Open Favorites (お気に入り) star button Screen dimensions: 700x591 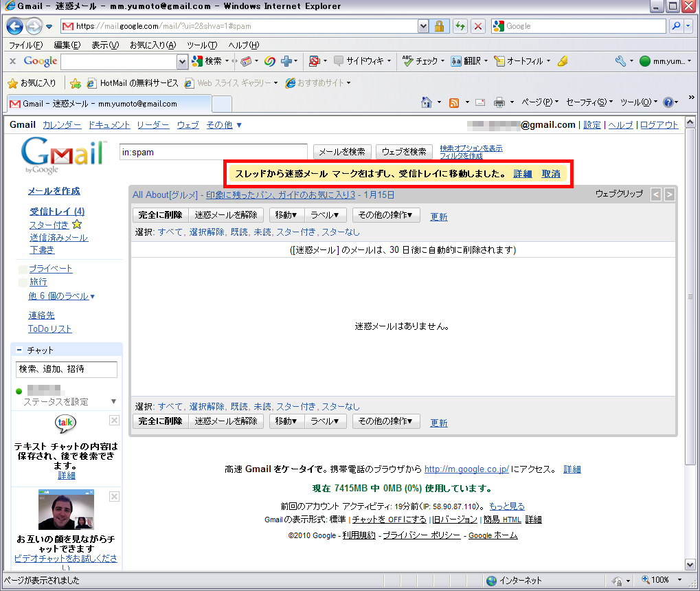(x=32, y=83)
